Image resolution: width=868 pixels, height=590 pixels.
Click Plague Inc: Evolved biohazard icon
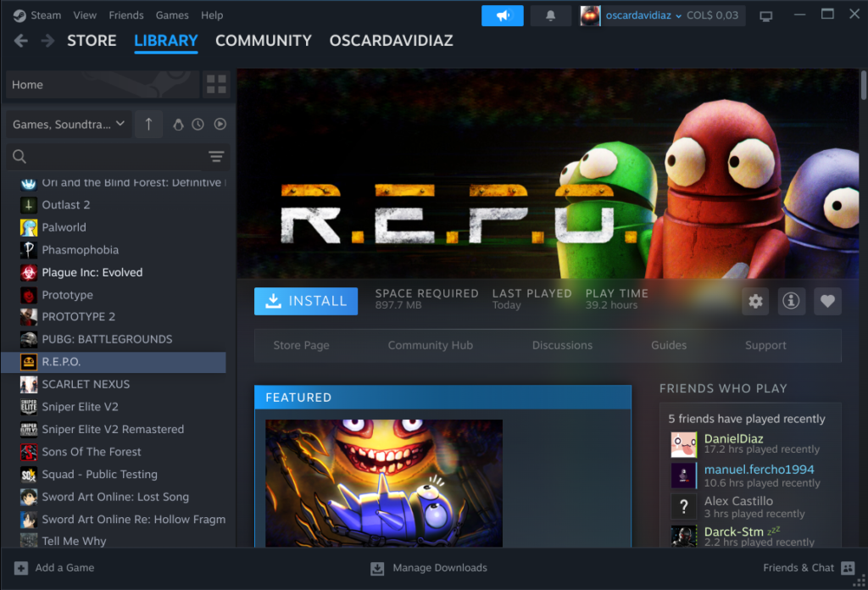point(29,273)
